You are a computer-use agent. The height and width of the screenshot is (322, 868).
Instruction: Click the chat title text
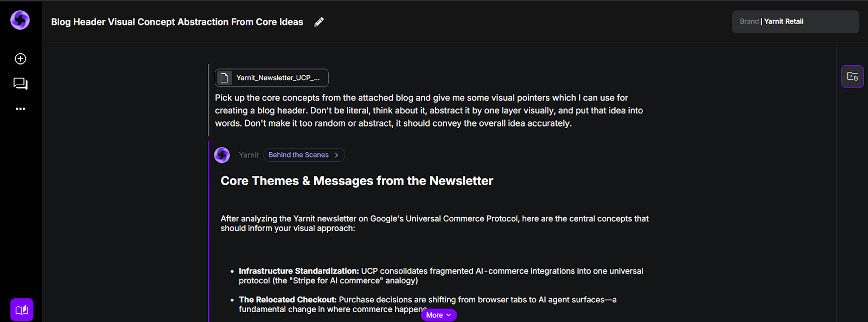[x=177, y=22]
